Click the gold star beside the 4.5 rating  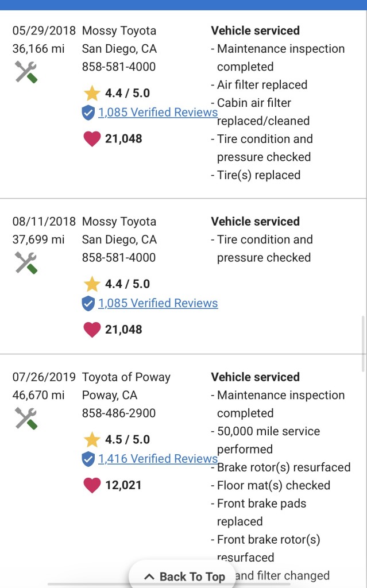pyautogui.click(x=92, y=440)
